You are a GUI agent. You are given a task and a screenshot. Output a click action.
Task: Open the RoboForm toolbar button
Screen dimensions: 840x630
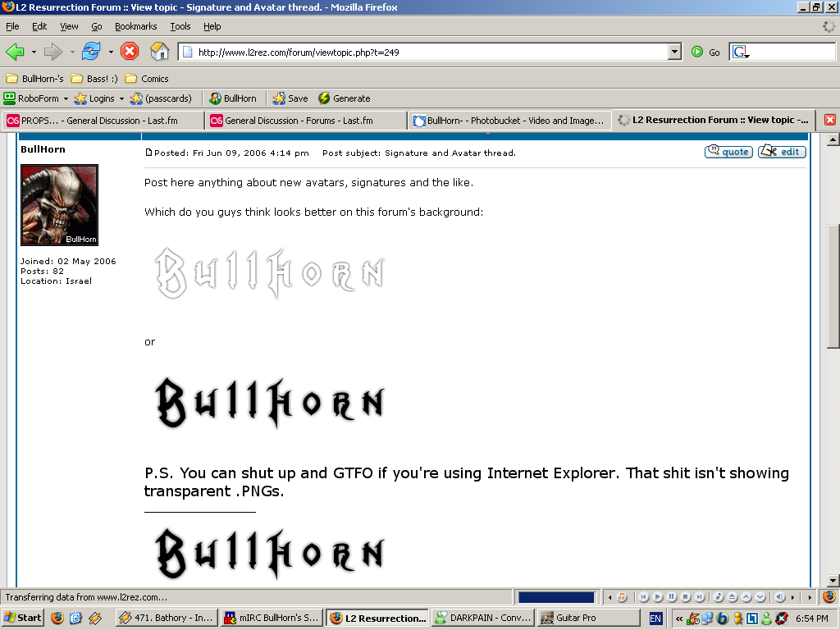(31, 98)
